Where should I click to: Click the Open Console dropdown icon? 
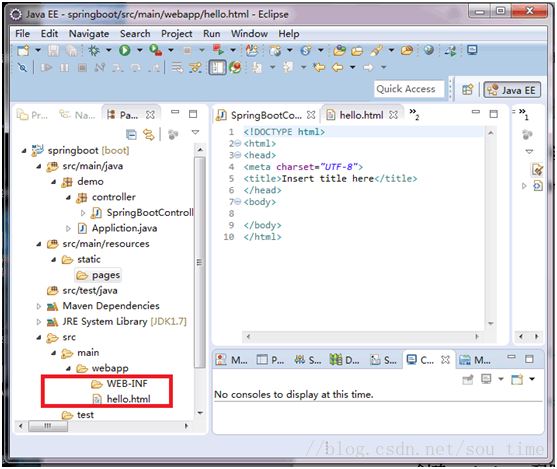532,379
